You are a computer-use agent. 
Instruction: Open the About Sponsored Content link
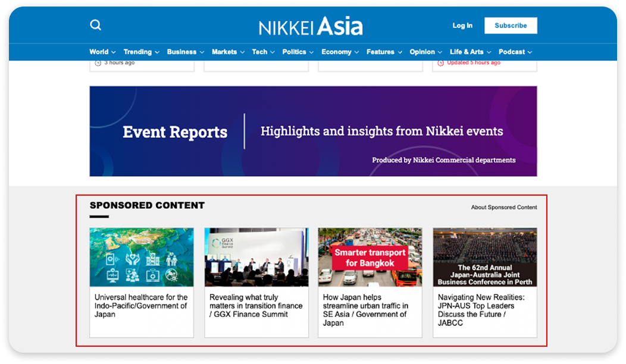[504, 207]
